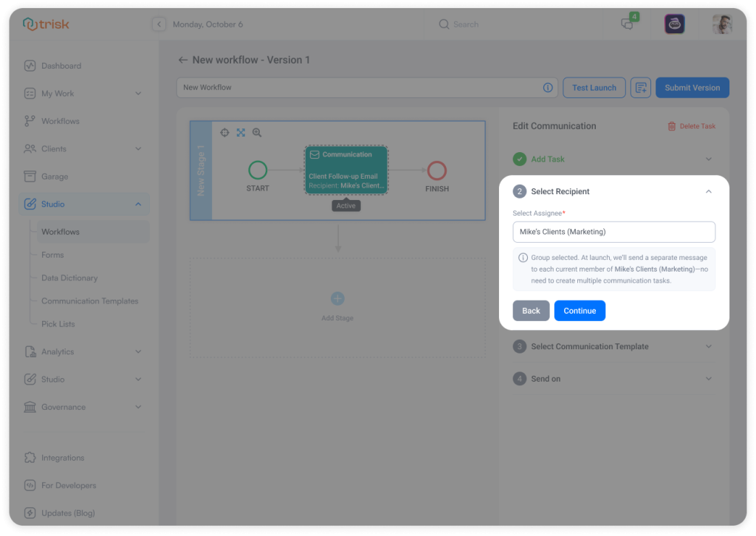The height and width of the screenshot is (536, 756).
Task: Expand the Send on step
Action: tap(614, 378)
